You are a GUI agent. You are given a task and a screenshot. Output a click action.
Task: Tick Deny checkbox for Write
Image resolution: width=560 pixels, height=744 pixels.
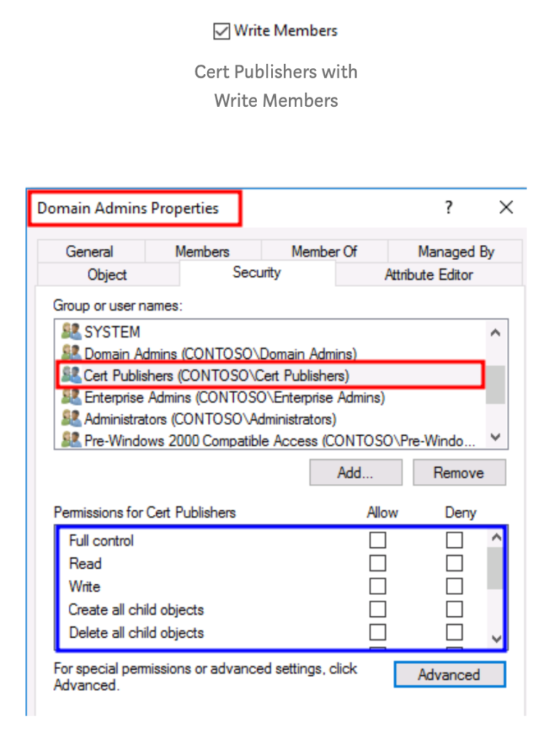click(454, 586)
